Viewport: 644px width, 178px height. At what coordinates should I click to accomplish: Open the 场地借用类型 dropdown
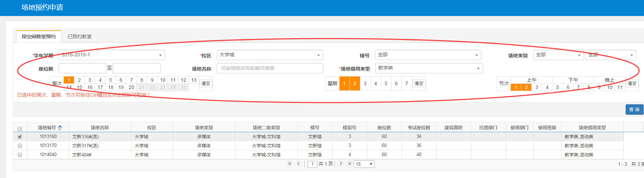coord(429,68)
